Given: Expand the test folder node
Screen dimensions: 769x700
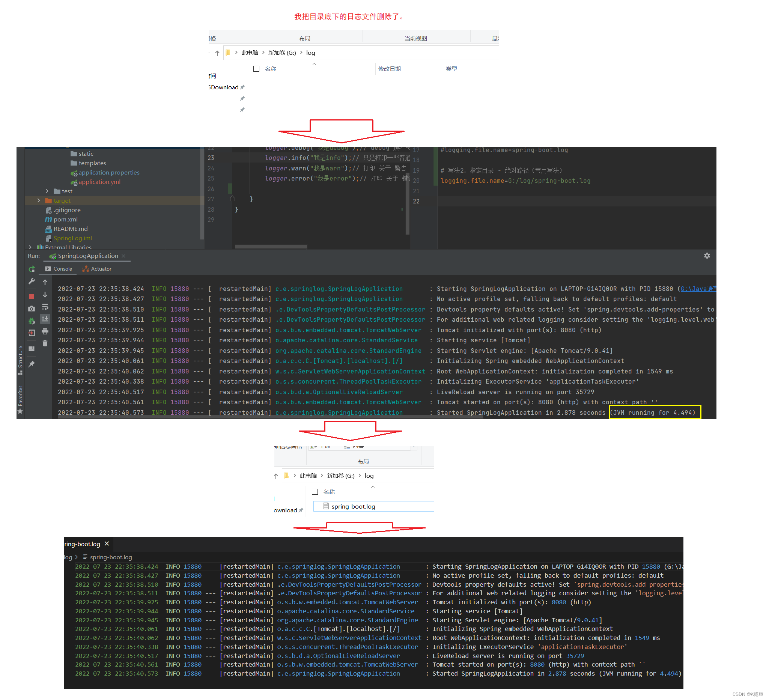Looking at the screenshot, I should (x=47, y=191).
